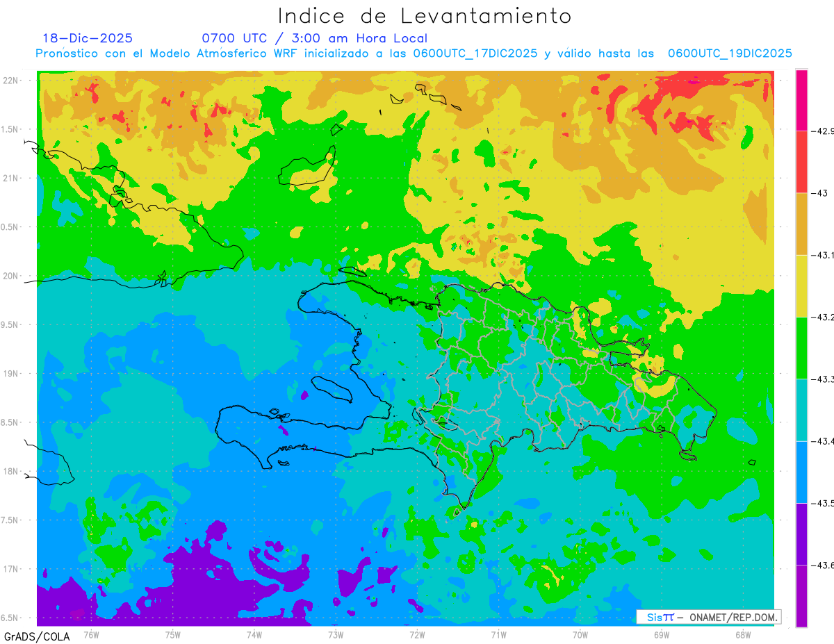Click "0700 UTC / 3:00 am Hora Local"
Viewport: 834px width, 644px height.
coord(314,38)
